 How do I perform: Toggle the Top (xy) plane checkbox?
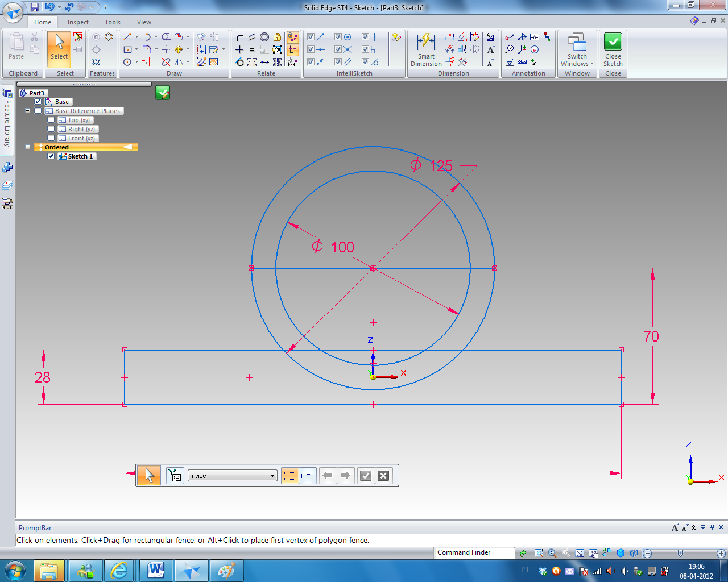[51, 120]
